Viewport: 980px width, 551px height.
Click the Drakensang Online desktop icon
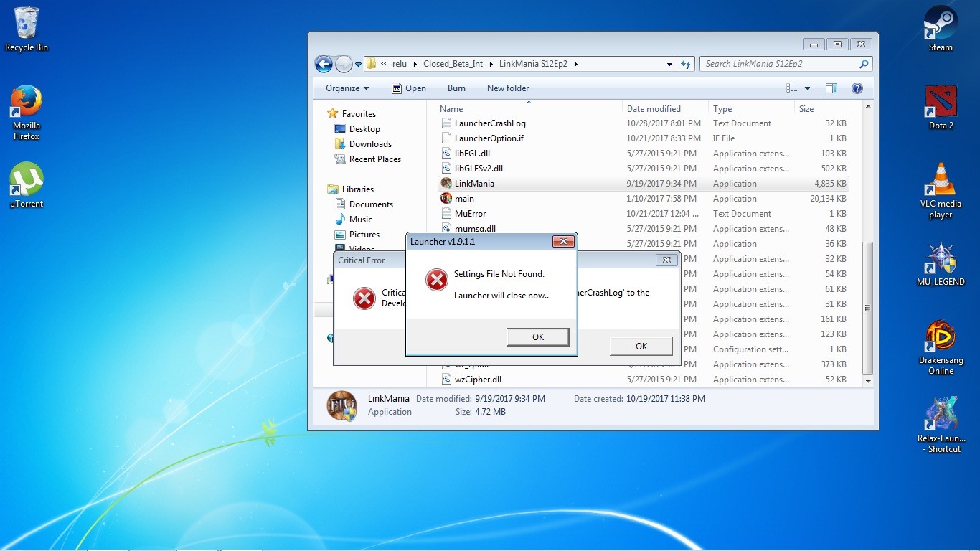941,339
